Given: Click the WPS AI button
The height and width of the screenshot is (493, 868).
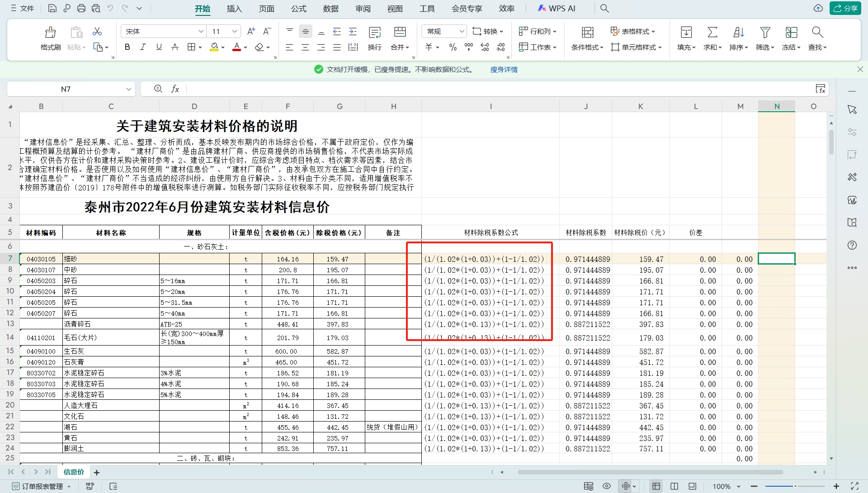Looking at the screenshot, I should point(557,8).
